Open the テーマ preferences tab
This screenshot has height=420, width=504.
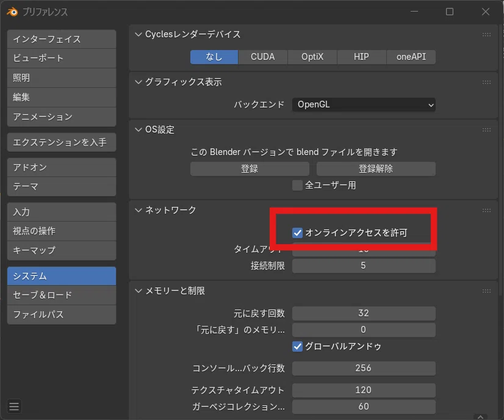click(62, 187)
